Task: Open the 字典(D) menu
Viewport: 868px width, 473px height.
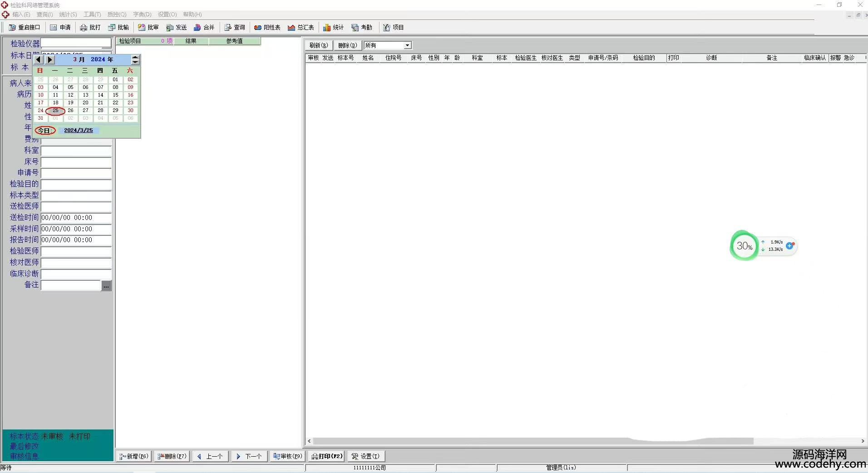Action: pyautogui.click(x=142, y=15)
